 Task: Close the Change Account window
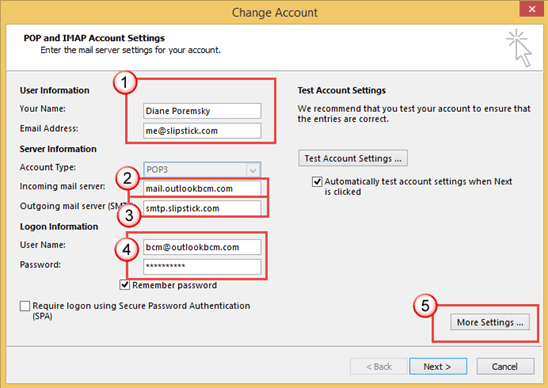[x=532, y=9]
